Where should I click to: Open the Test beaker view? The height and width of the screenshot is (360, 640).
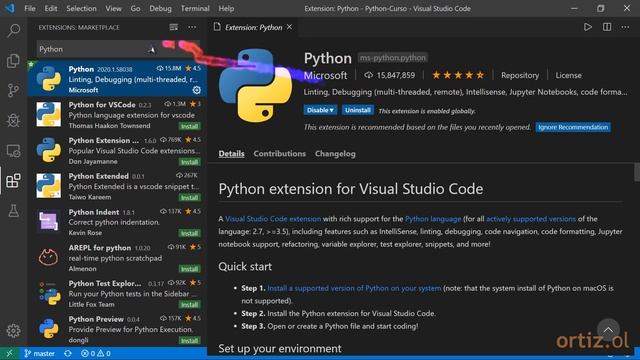pyautogui.click(x=13, y=211)
